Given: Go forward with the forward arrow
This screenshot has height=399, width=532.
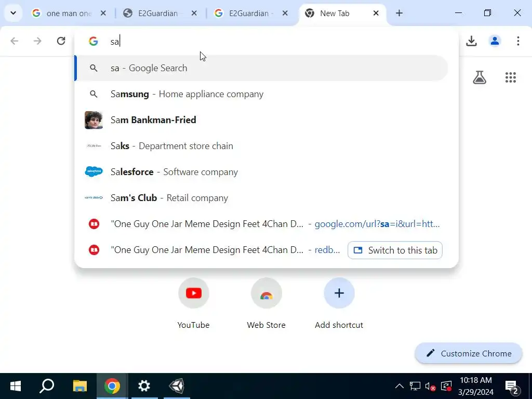Looking at the screenshot, I should 37,41.
